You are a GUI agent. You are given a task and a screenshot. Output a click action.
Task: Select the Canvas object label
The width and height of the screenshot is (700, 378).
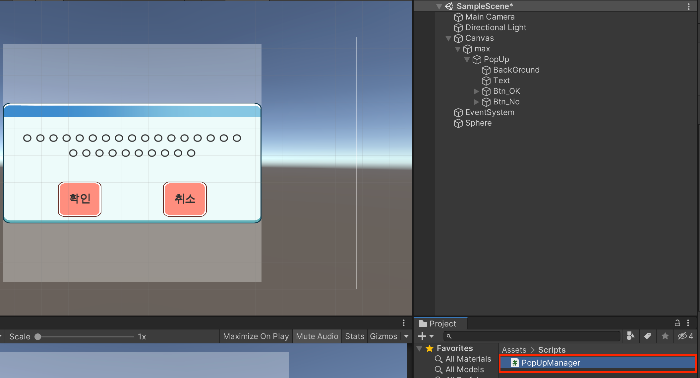point(479,38)
